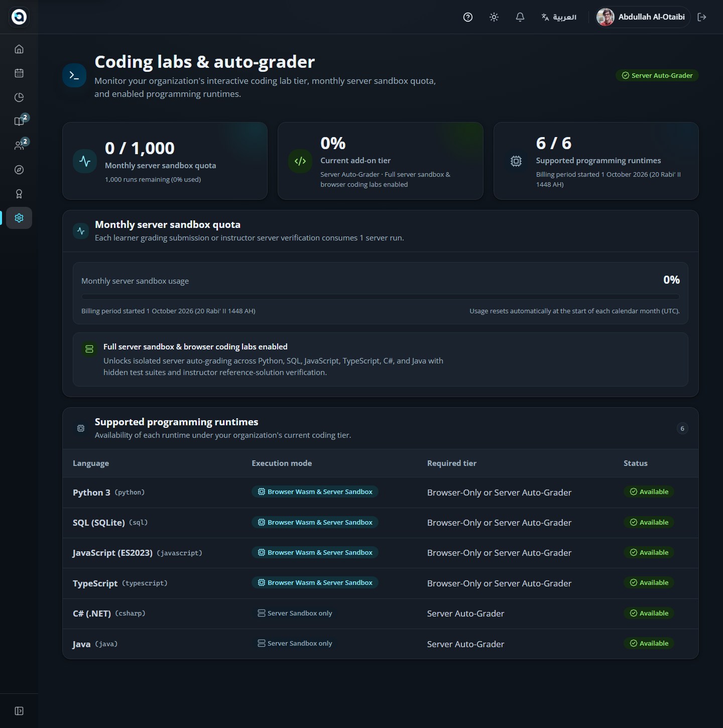Click the server icon beside Full server sandbox

[x=89, y=349]
